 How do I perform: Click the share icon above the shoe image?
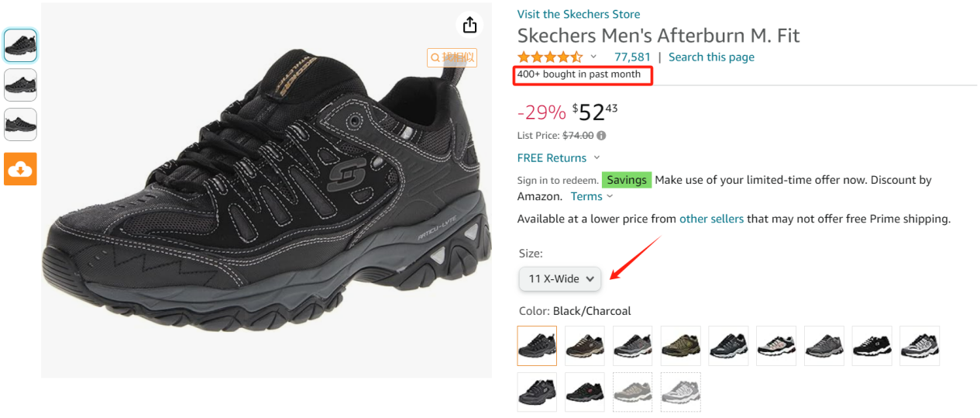(469, 25)
